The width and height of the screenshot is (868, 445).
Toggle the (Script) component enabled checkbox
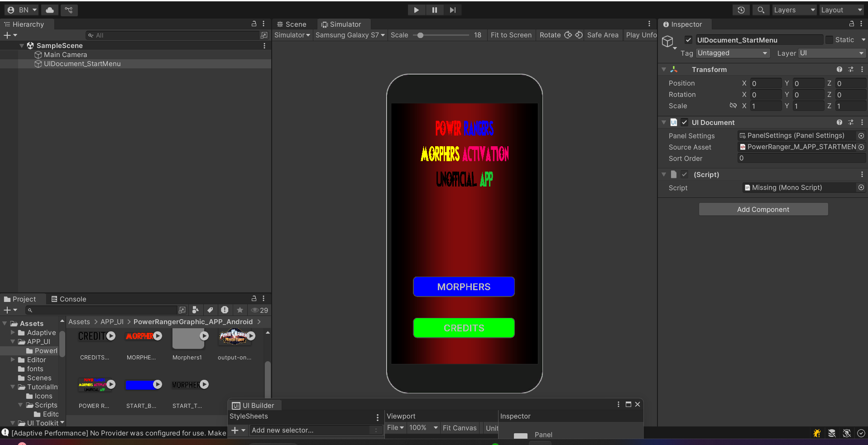click(685, 174)
